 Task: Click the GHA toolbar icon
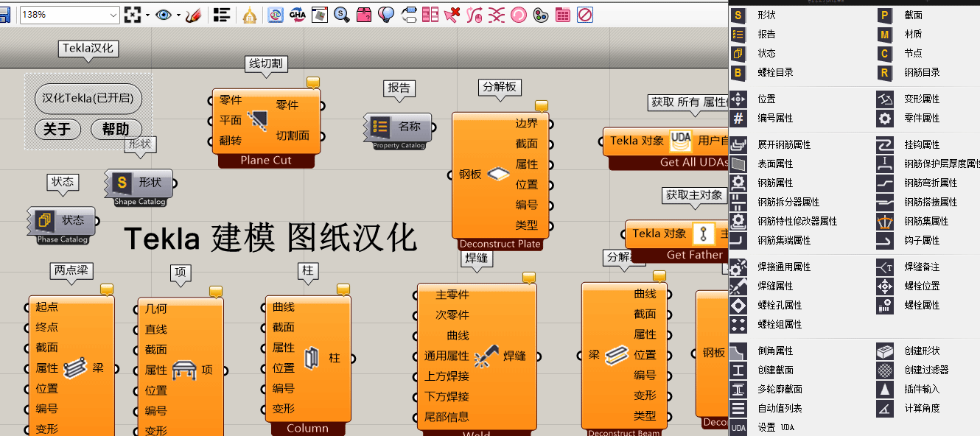pos(297,14)
